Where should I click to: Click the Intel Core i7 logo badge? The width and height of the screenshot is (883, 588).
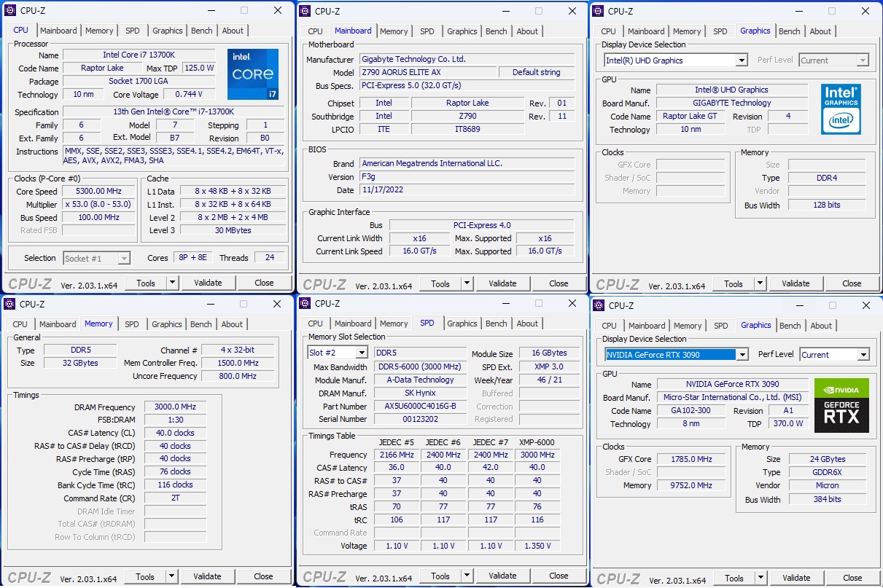253,74
